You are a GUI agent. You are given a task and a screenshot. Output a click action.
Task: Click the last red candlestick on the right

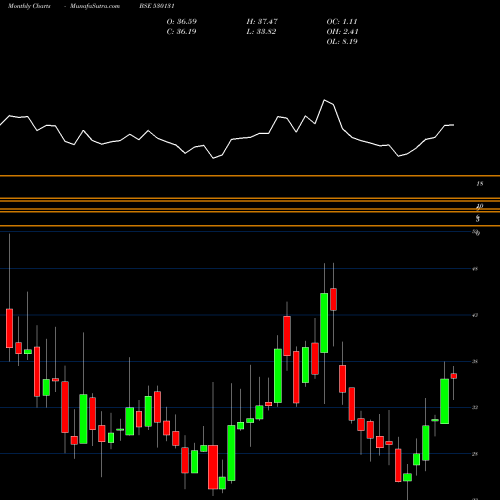[454, 376]
